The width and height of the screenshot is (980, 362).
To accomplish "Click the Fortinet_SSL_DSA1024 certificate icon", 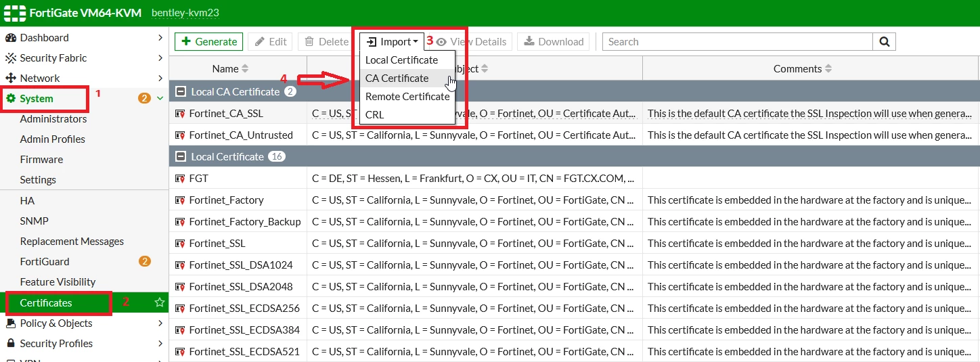I will [180, 265].
